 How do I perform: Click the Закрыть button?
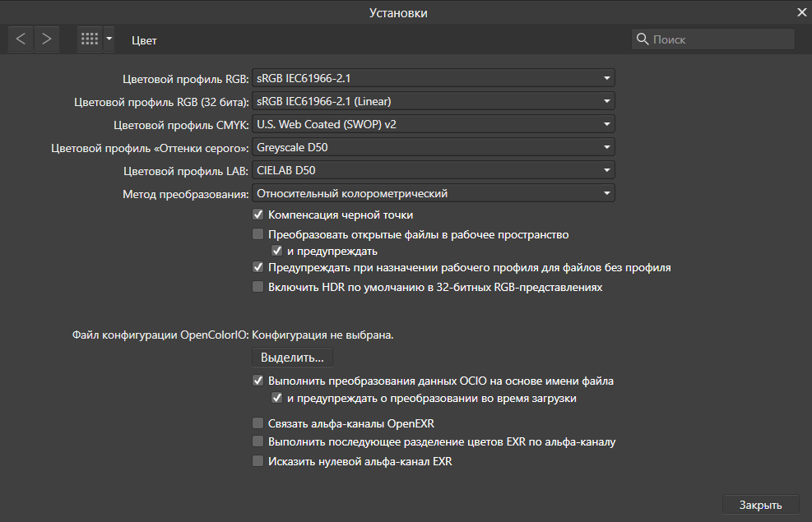coord(760,505)
